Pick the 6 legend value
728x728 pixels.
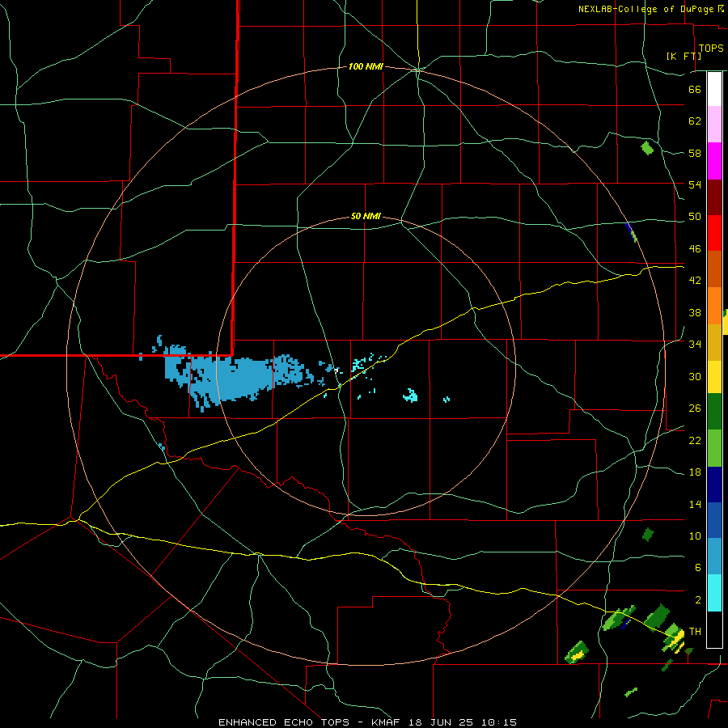[697, 568]
